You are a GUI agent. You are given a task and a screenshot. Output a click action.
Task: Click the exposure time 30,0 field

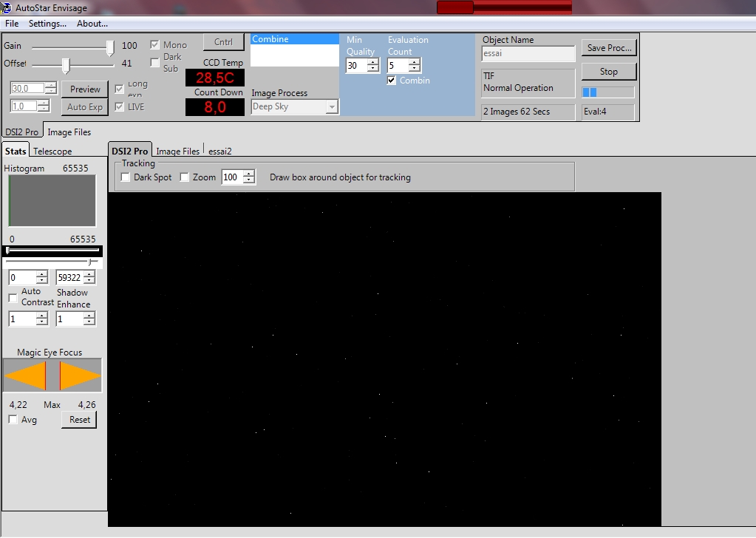click(x=27, y=88)
